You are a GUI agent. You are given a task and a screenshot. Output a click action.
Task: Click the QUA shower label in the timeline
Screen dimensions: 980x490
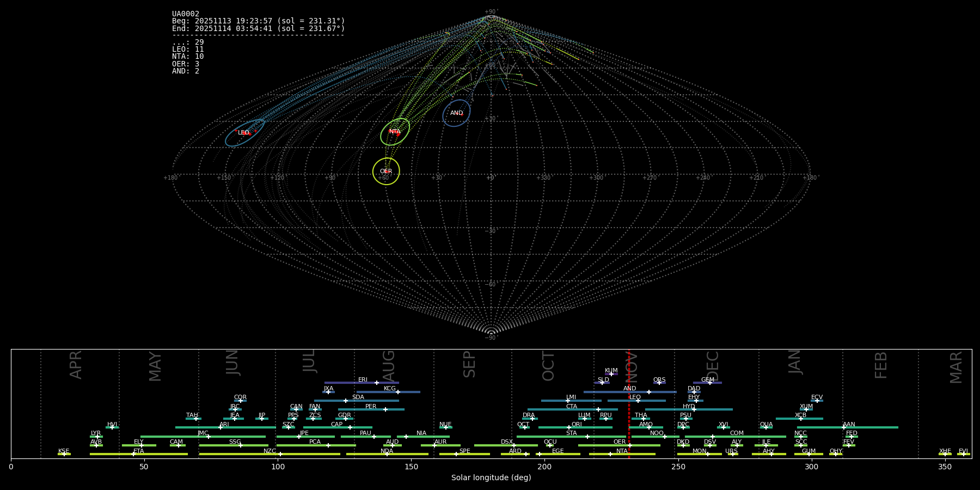[x=766, y=425]
